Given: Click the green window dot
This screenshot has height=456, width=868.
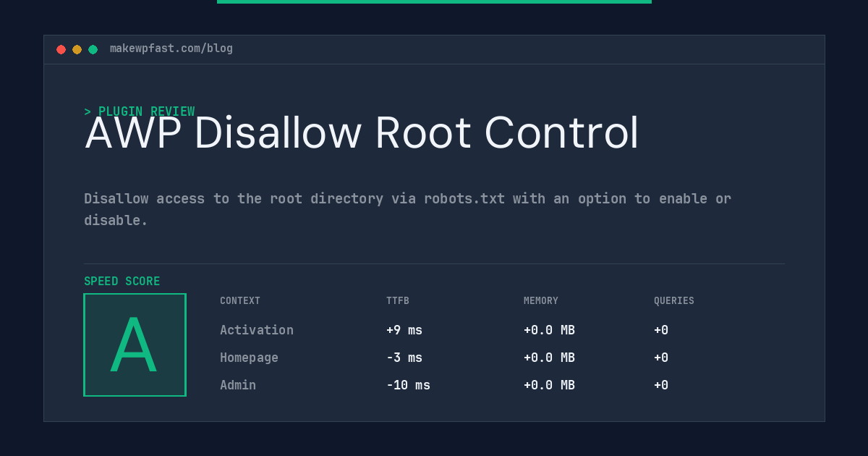Looking at the screenshot, I should point(93,49).
